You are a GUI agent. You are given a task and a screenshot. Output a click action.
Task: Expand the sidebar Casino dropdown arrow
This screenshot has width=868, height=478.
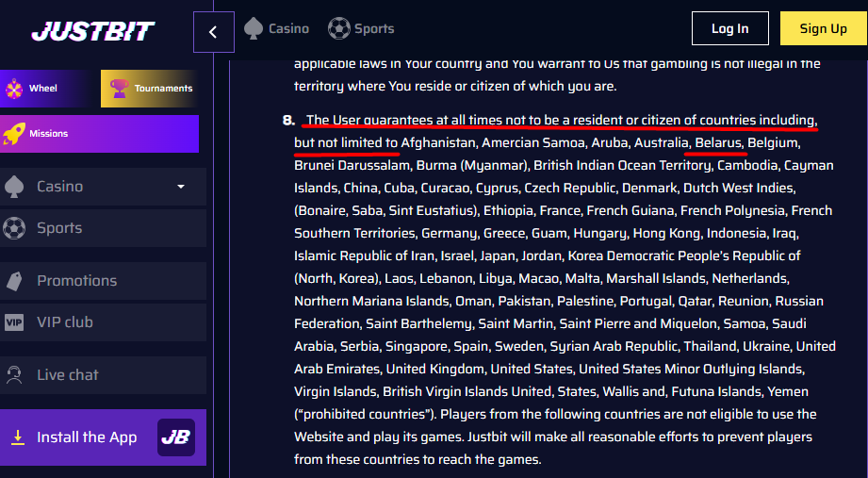coord(181,187)
